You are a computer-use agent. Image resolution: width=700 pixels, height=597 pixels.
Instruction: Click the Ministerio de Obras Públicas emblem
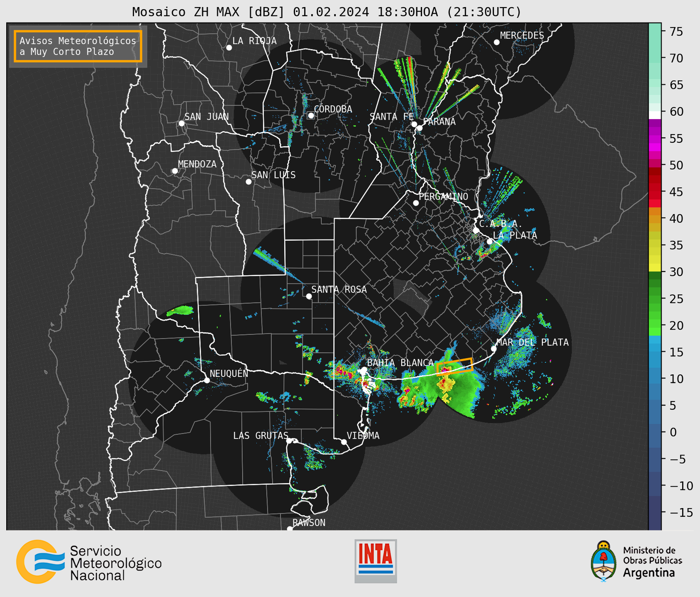pos(603,561)
